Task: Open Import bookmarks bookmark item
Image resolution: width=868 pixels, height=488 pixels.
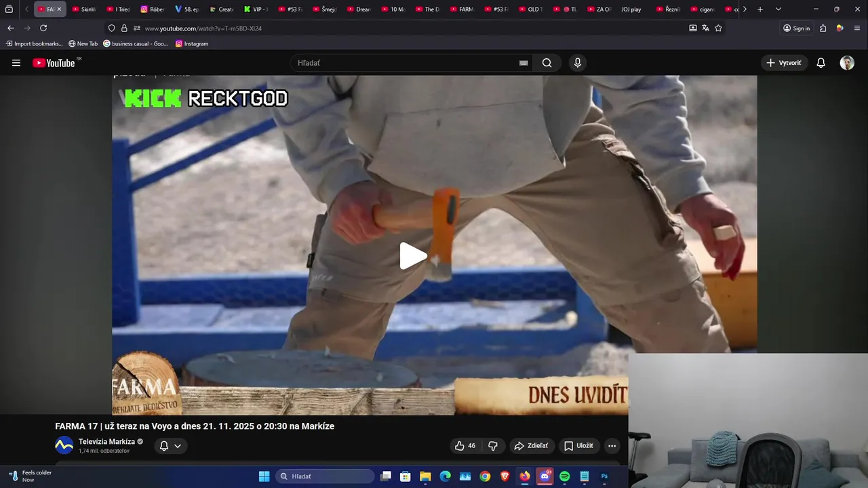Action: (x=34, y=43)
